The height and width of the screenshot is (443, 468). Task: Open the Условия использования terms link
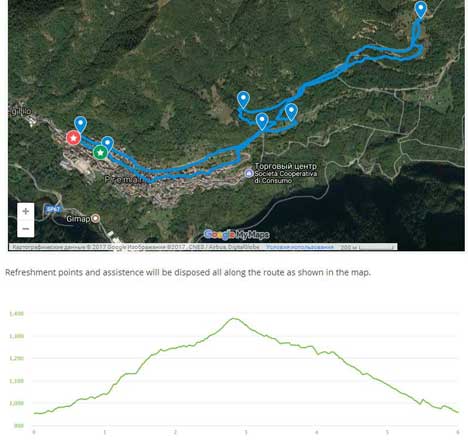click(299, 247)
